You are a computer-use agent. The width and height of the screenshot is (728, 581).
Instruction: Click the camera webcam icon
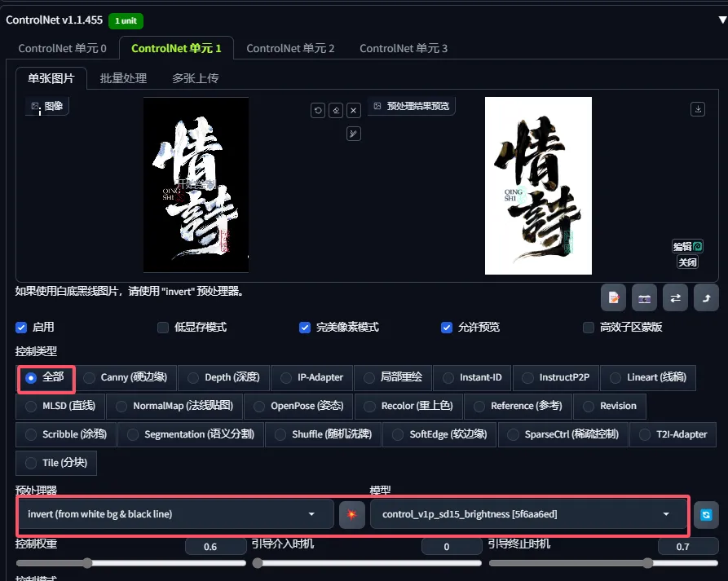coord(644,298)
